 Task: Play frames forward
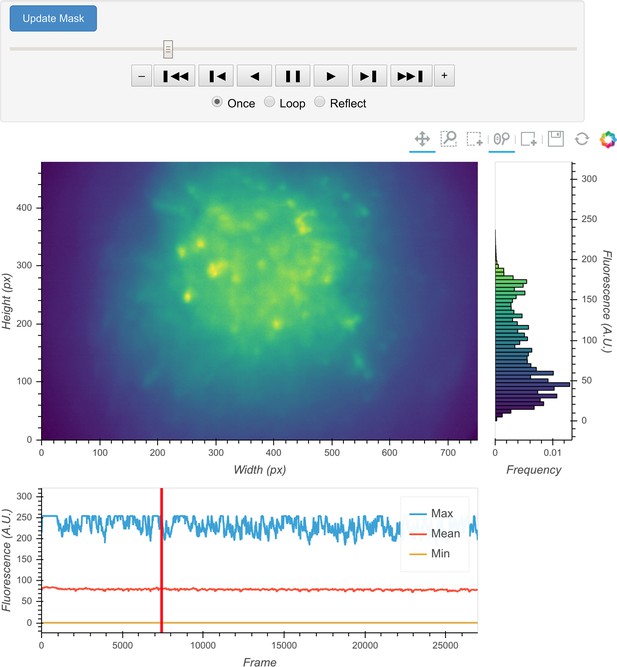click(331, 76)
